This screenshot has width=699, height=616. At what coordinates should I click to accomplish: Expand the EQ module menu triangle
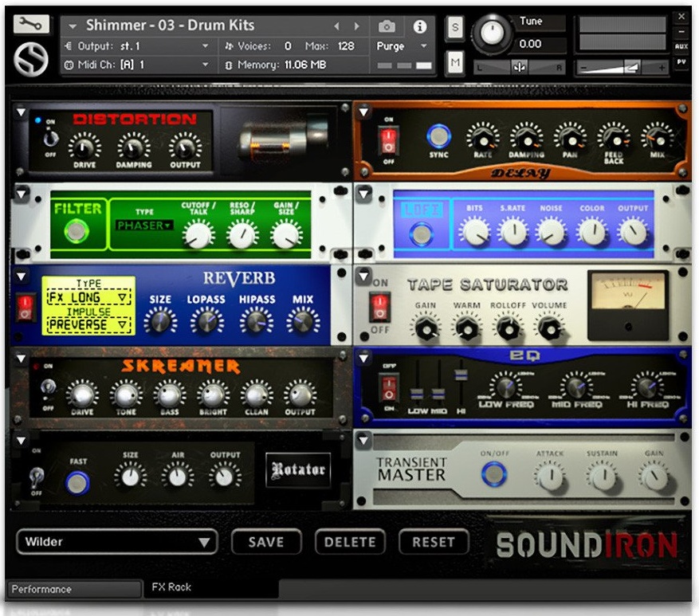point(363,358)
